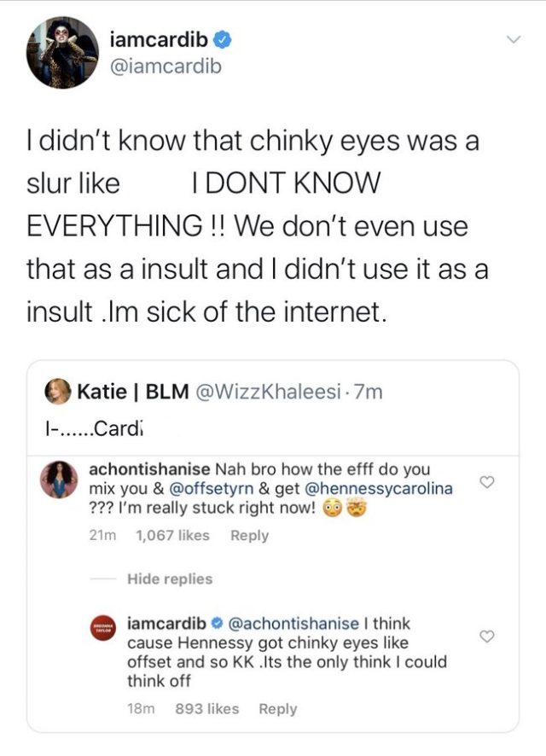View the 893 likes list
The image size is (546, 756).
coord(206,709)
